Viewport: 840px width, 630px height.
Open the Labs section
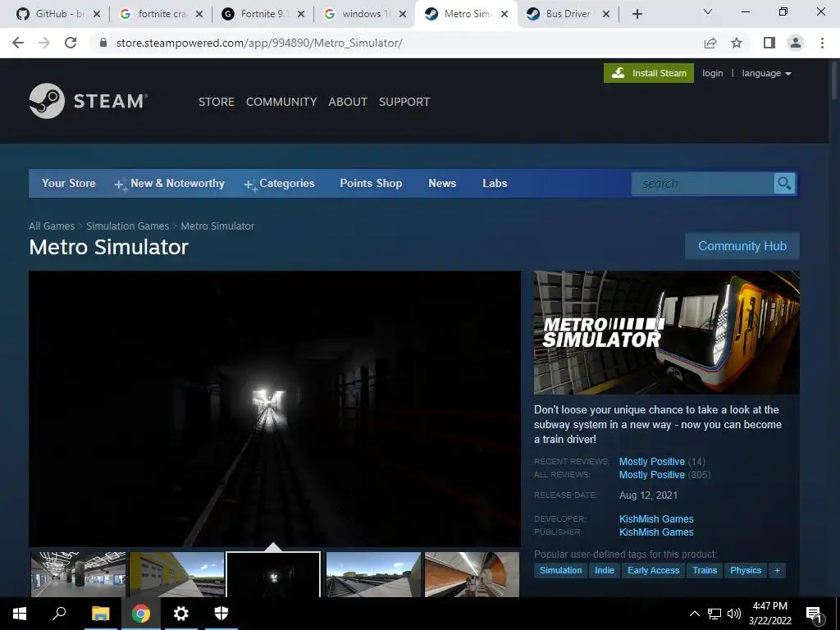(x=495, y=183)
